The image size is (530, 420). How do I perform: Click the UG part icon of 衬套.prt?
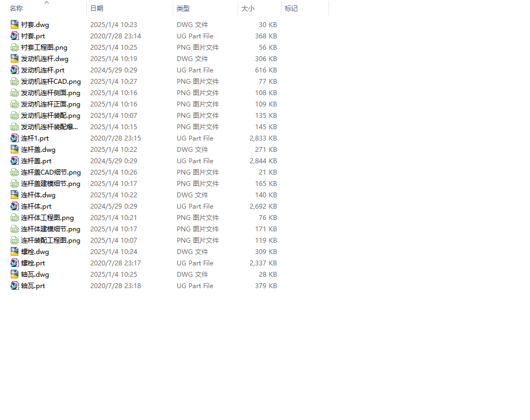[14, 36]
